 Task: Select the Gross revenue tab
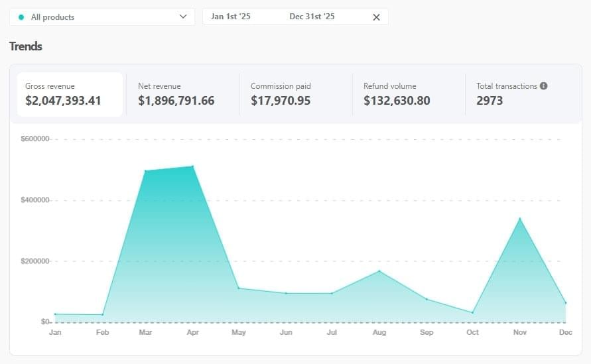point(70,94)
